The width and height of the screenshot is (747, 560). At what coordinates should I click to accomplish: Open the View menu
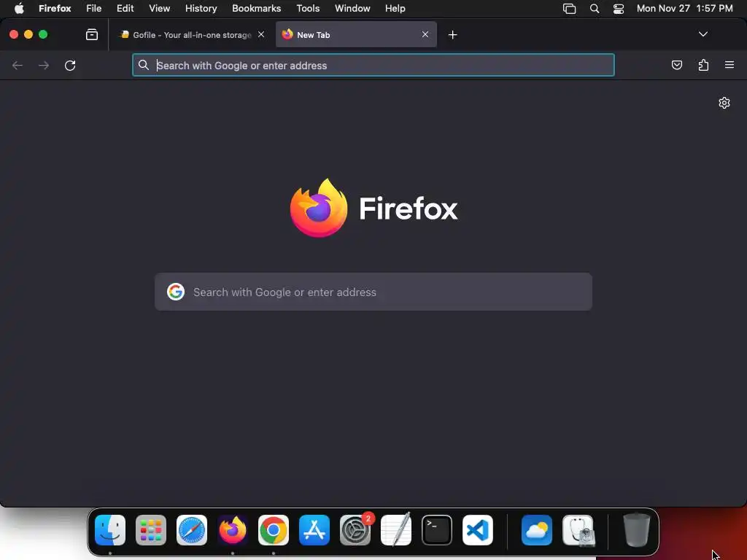click(x=159, y=9)
